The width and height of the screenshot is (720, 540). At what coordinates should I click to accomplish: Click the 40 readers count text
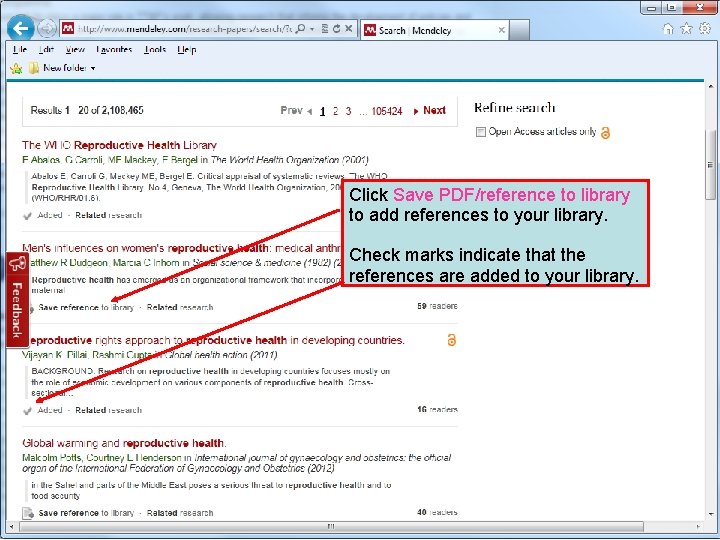437,512
